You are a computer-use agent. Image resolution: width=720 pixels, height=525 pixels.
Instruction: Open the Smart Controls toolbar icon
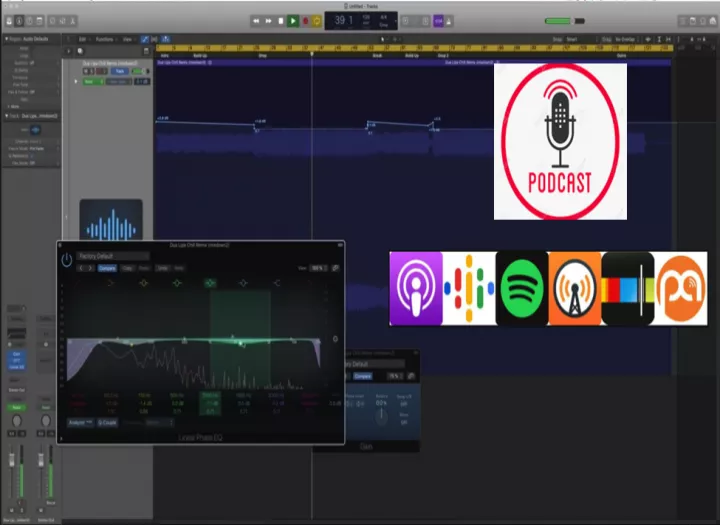[x=52, y=21]
